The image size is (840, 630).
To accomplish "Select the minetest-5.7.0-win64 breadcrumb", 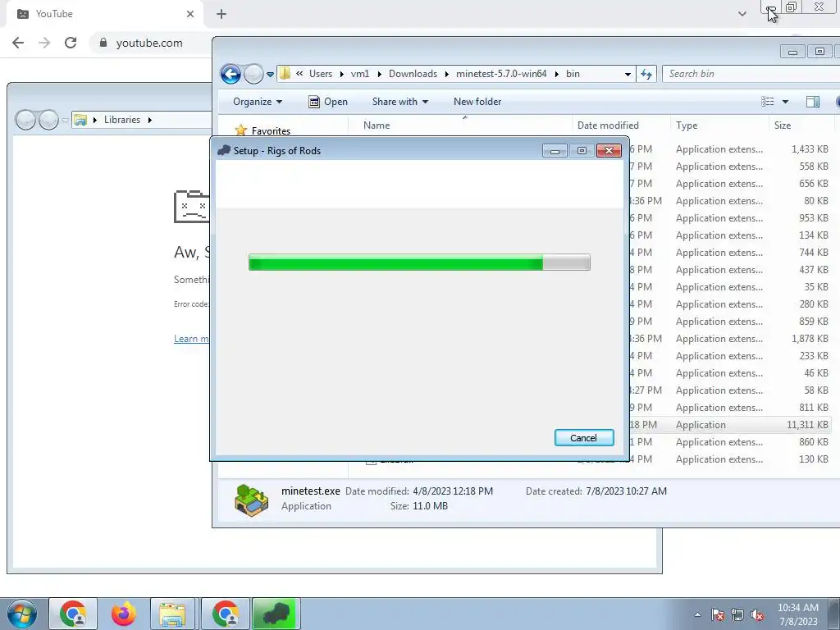I will (x=501, y=73).
